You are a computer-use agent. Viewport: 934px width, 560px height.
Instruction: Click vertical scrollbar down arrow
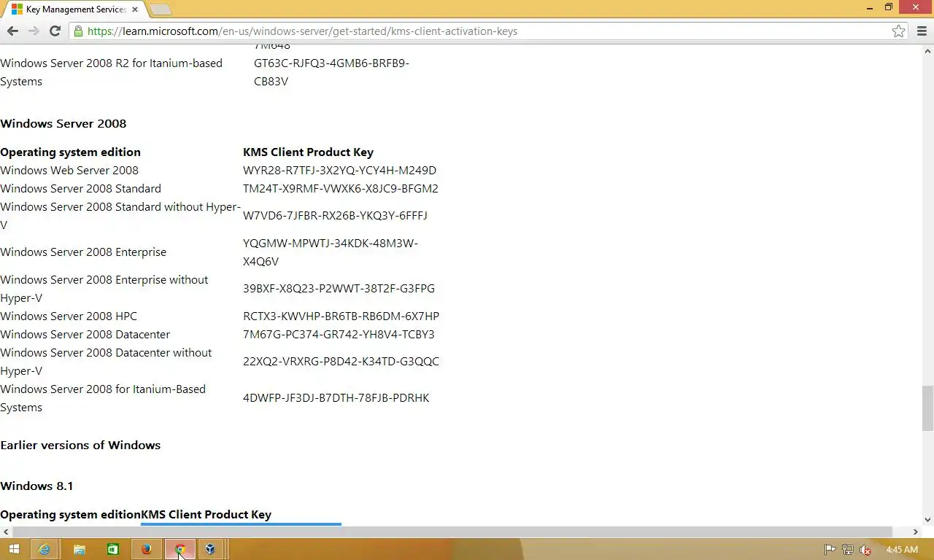click(928, 520)
